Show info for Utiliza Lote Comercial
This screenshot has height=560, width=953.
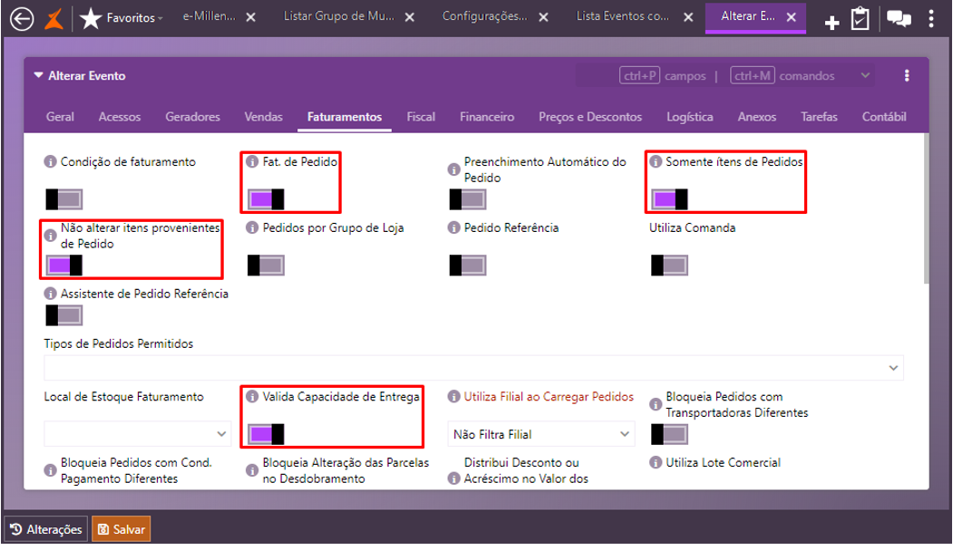coord(656,463)
